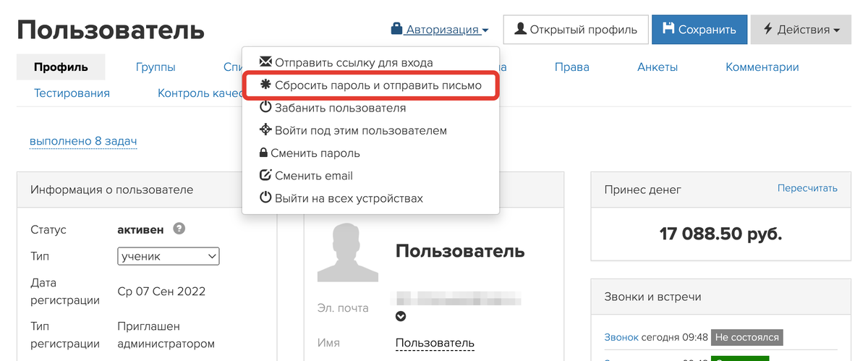The image size is (868, 361).
Task: Open the Звонок link in Звонки и встречи
Action: click(x=621, y=337)
